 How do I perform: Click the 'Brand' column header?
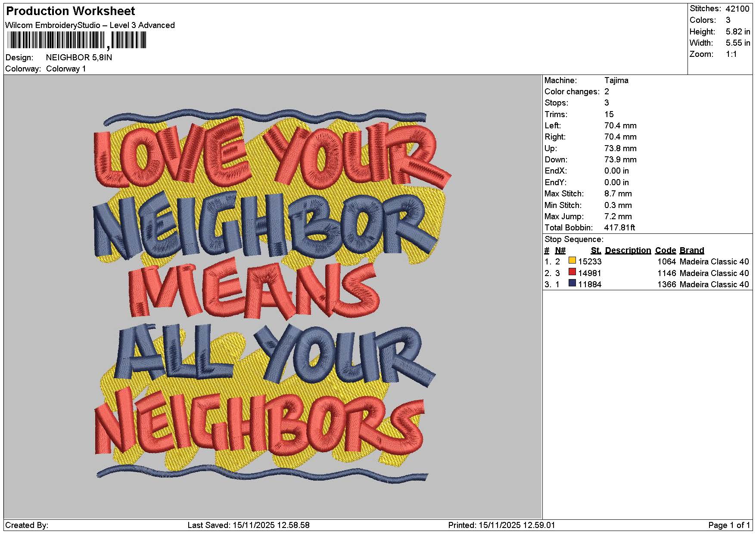coord(692,251)
